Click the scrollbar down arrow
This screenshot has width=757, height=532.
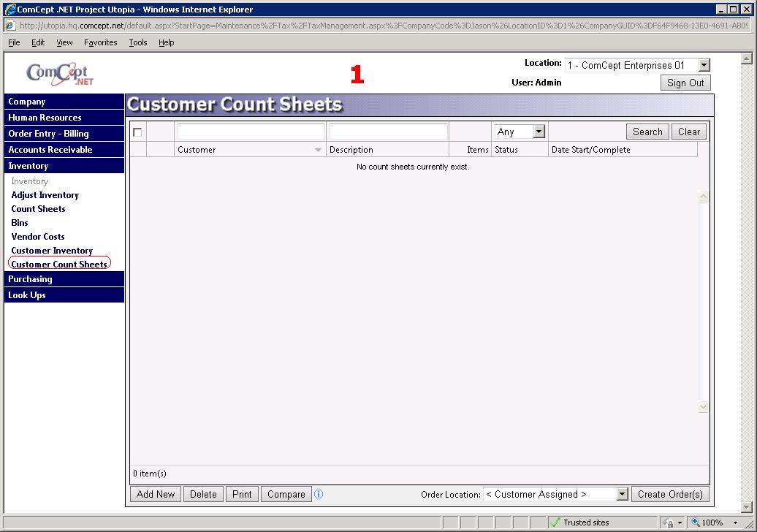[x=703, y=406]
